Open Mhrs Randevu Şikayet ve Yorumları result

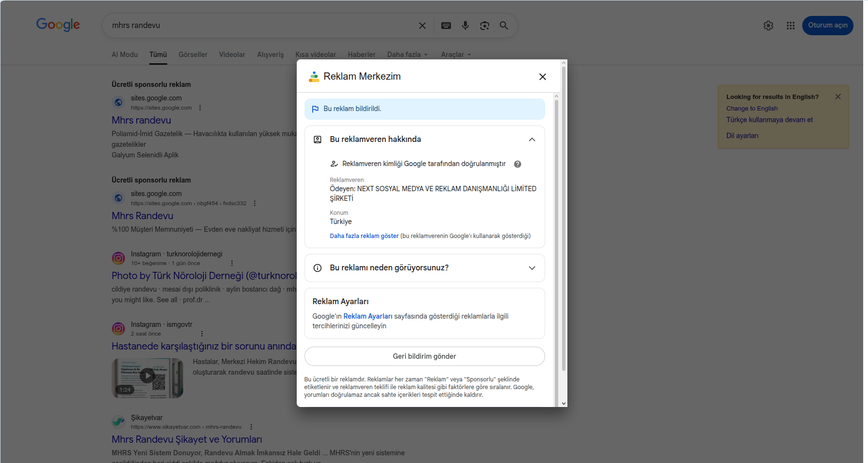pyautogui.click(x=187, y=439)
